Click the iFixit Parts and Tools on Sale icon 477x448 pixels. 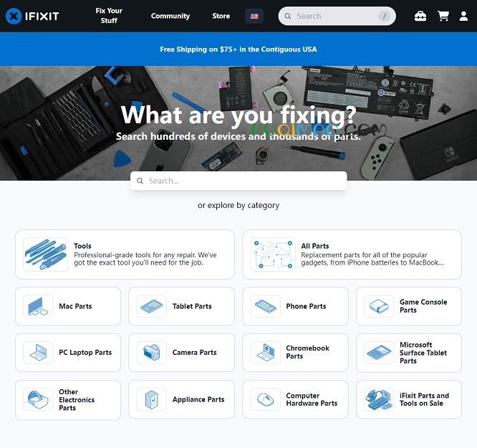[379, 399]
